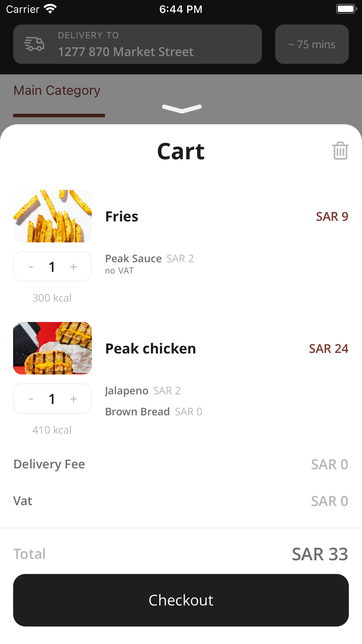Open the Fries item thumbnail
The image size is (362, 644).
(x=52, y=216)
